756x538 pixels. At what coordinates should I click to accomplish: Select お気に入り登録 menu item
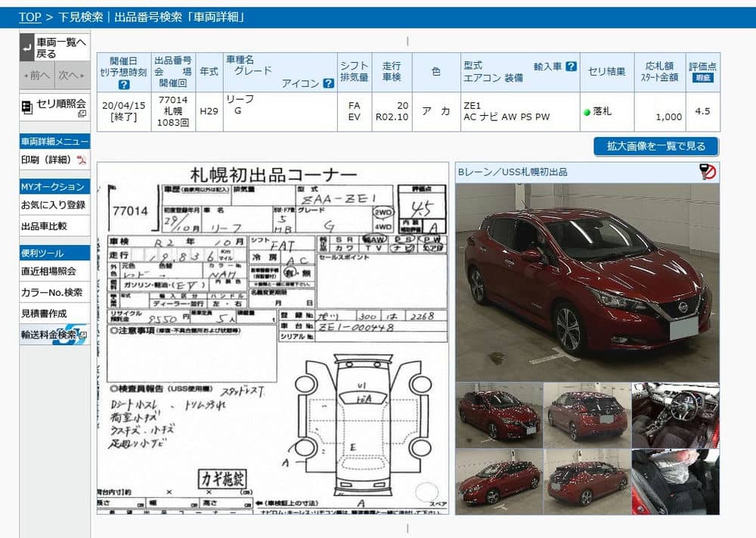[x=54, y=205]
